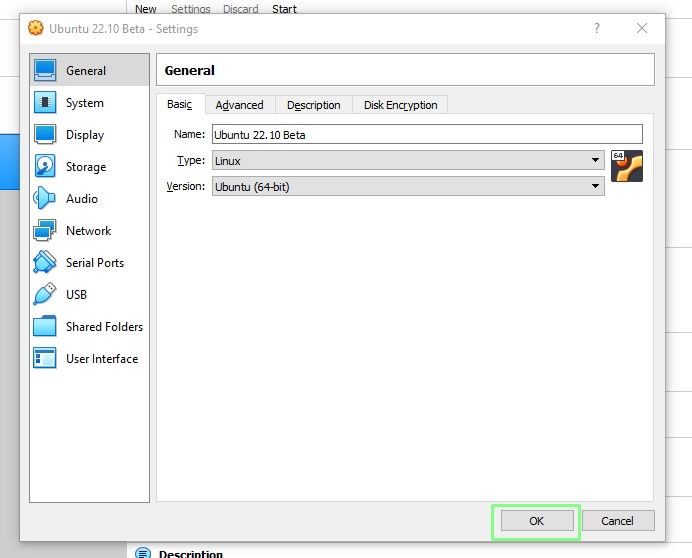The image size is (692, 558).
Task: Click the question mark help button
Action: 597,28
